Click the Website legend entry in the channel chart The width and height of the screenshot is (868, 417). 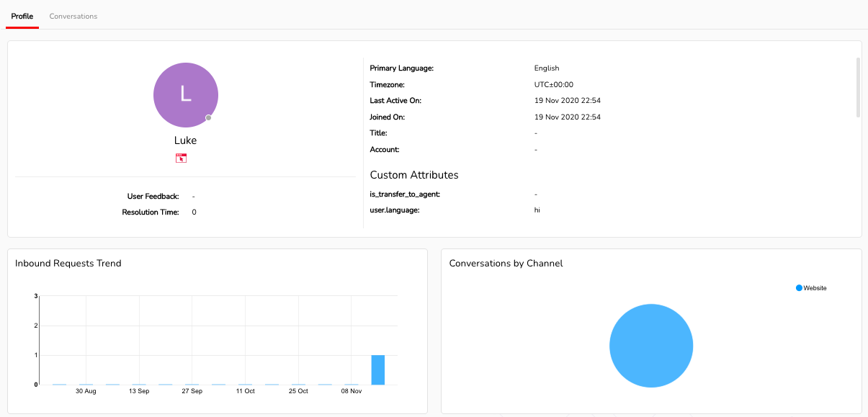click(x=811, y=288)
